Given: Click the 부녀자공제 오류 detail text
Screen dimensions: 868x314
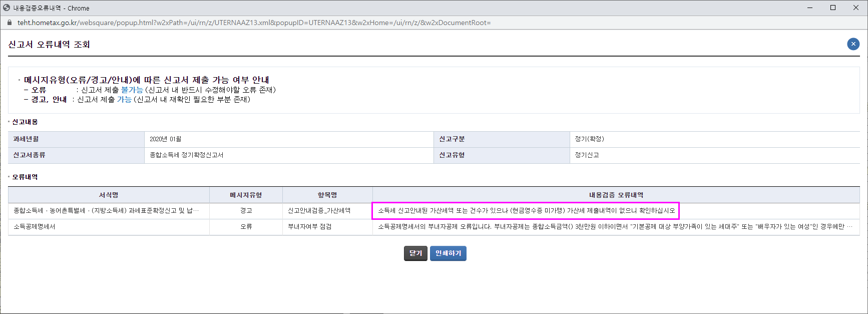Looking at the screenshot, I should (615, 227).
